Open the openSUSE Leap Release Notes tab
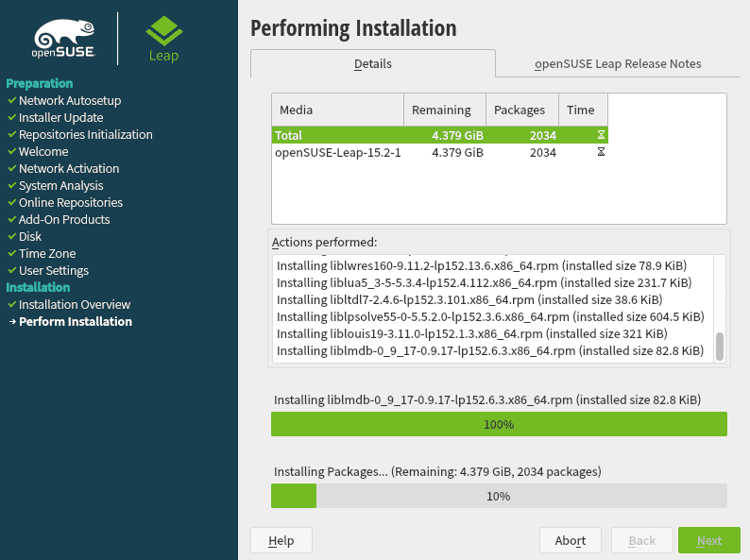This screenshot has width=750, height=560. coord(618,63)
